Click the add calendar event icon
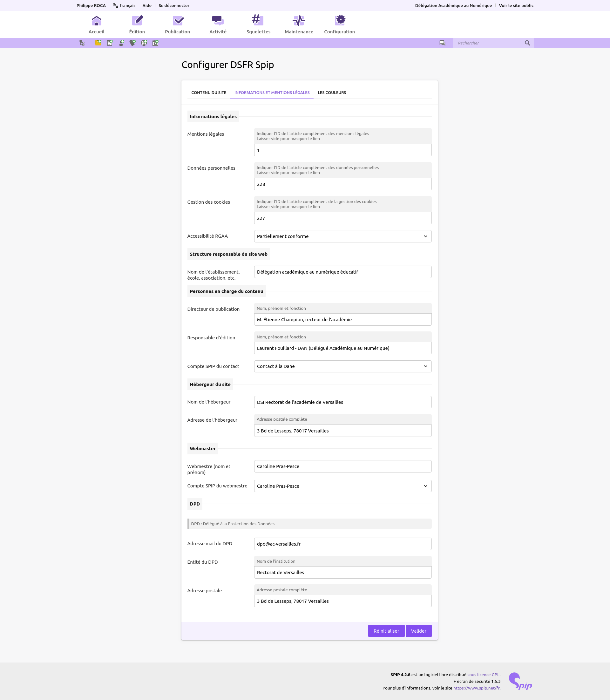The width and height of the screenshot is (610, 700). 156,43
